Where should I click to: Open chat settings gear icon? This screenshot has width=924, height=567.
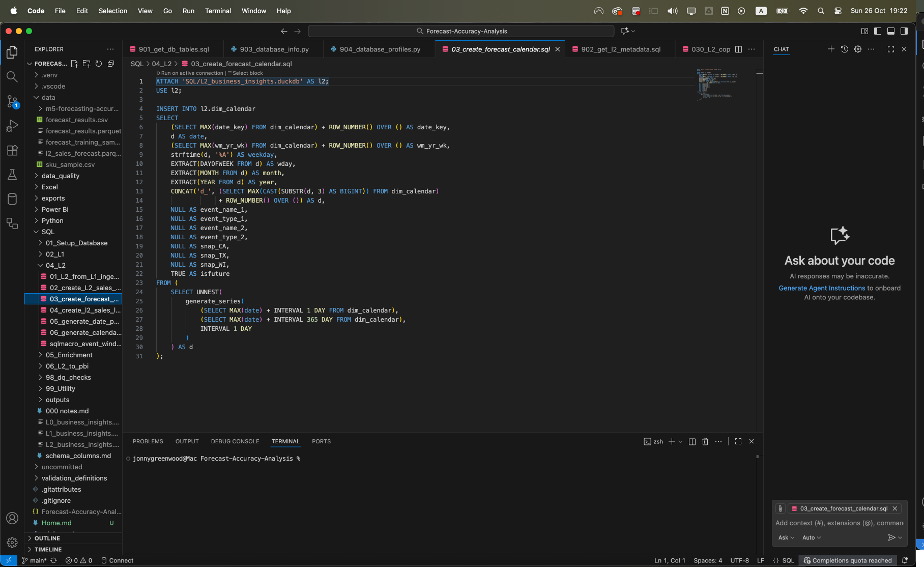click(x=858, y=49)
